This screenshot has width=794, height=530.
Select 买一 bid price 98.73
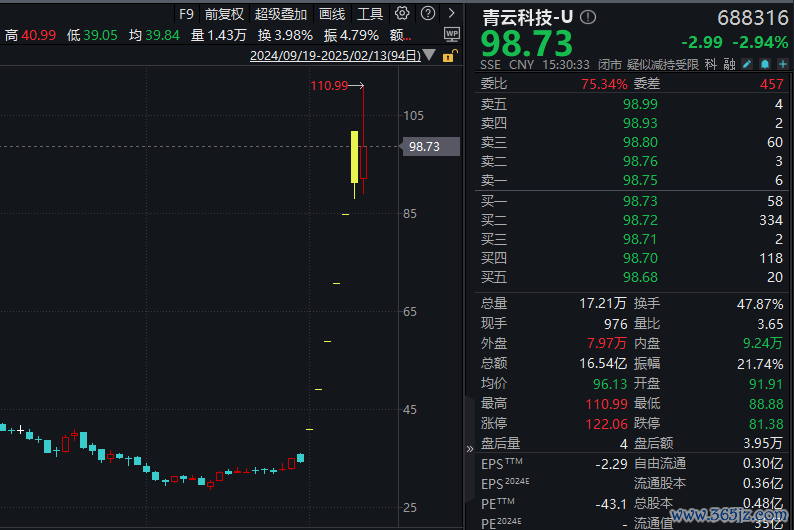640,201
